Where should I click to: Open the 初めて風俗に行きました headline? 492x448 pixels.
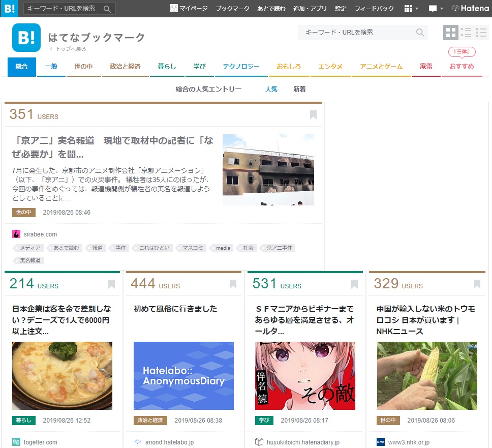pyautogui.click(x=175, y=309)
